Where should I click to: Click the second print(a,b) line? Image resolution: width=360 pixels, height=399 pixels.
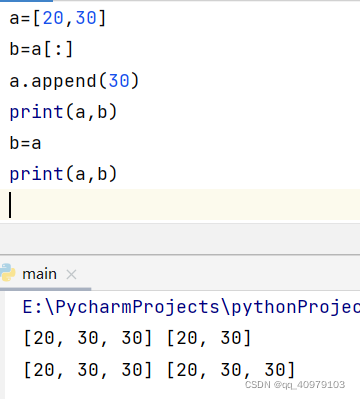63,174
